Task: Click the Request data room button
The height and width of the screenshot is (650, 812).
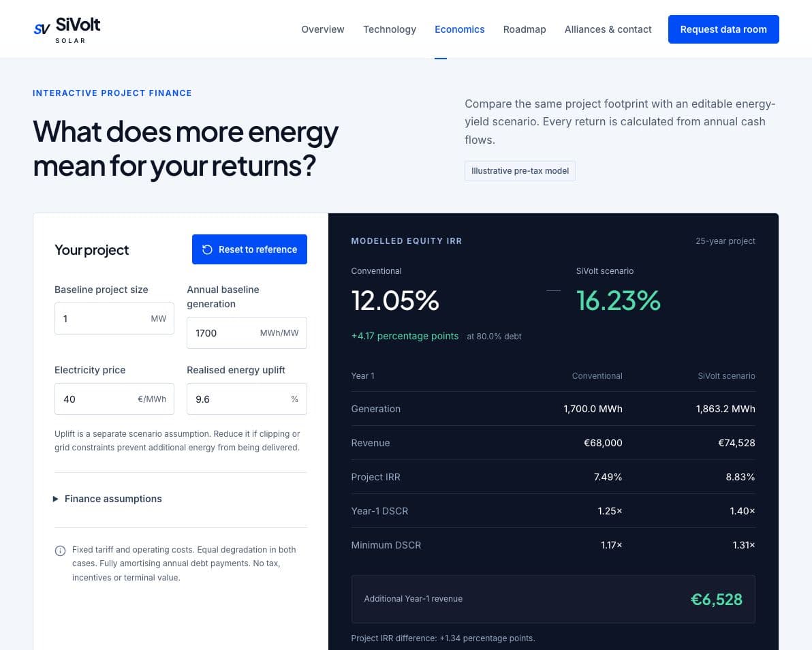Action: [x=723, y=29]
